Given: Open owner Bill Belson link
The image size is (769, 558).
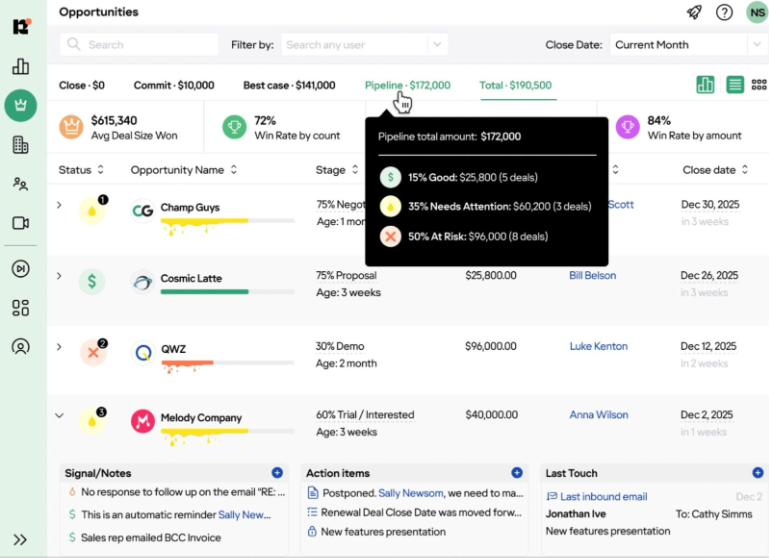Looking at the screenshot, I should [x=592, y=276].
